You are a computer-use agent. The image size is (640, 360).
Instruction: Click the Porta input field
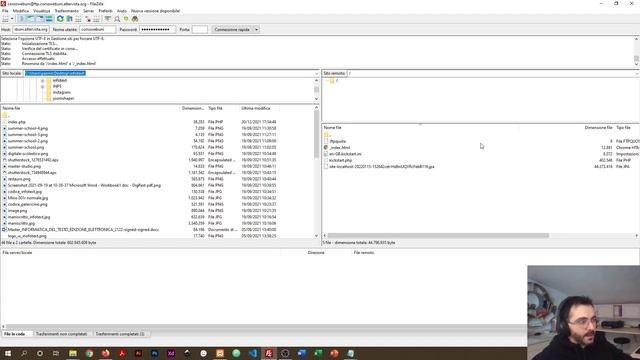[x=200, y=29]
